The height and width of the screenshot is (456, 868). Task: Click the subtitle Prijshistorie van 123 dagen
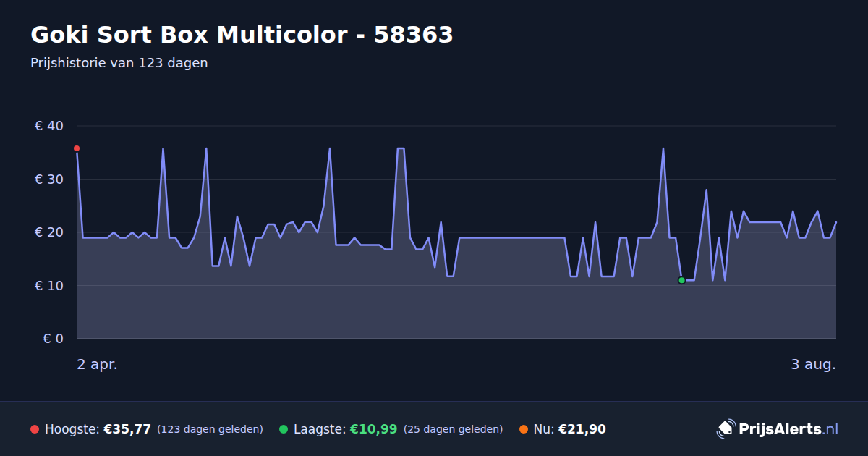tap(119, 63)
